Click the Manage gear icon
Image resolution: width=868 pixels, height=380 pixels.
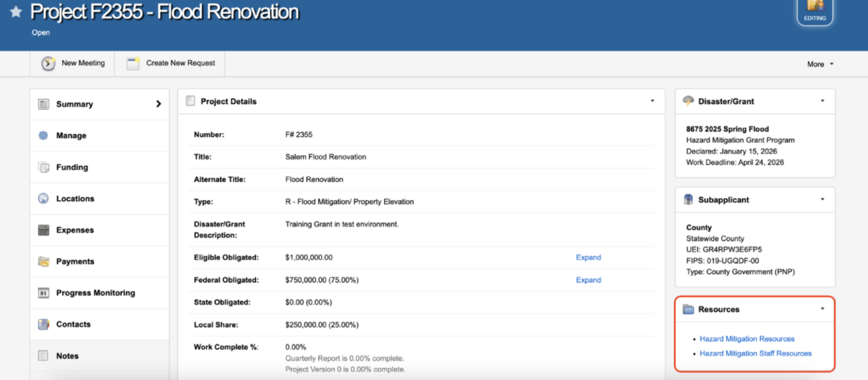tap(43, 136)
